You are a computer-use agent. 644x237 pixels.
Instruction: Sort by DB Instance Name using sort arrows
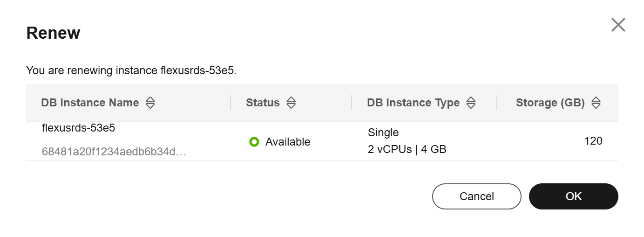coord(150,103)
